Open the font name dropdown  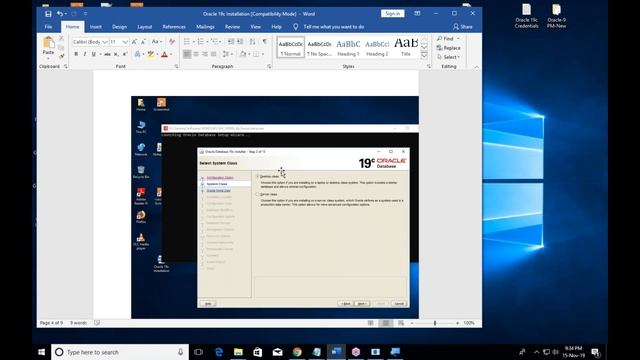coord(105,42)
